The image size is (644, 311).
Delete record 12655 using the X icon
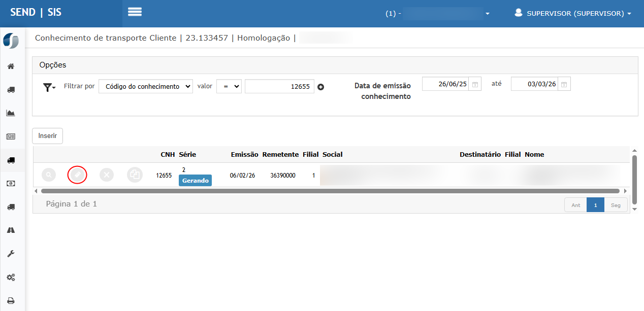pos(106,175)
